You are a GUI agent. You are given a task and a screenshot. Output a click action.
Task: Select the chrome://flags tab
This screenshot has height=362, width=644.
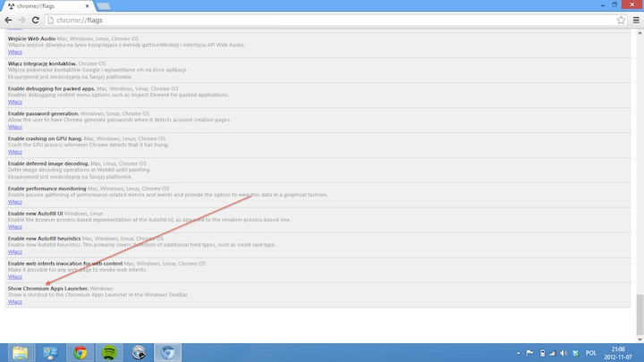[x=47, y=6]
